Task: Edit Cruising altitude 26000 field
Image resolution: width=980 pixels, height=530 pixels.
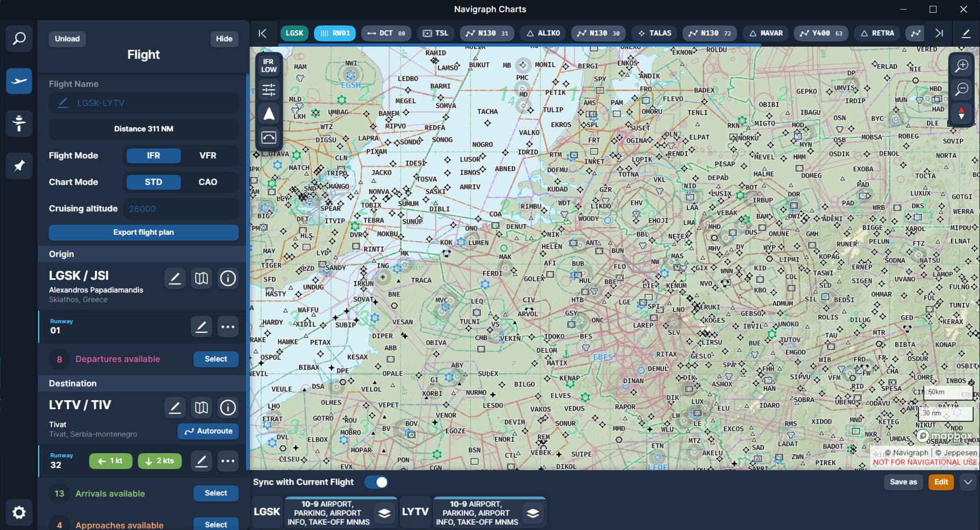Action: (180, 209)
